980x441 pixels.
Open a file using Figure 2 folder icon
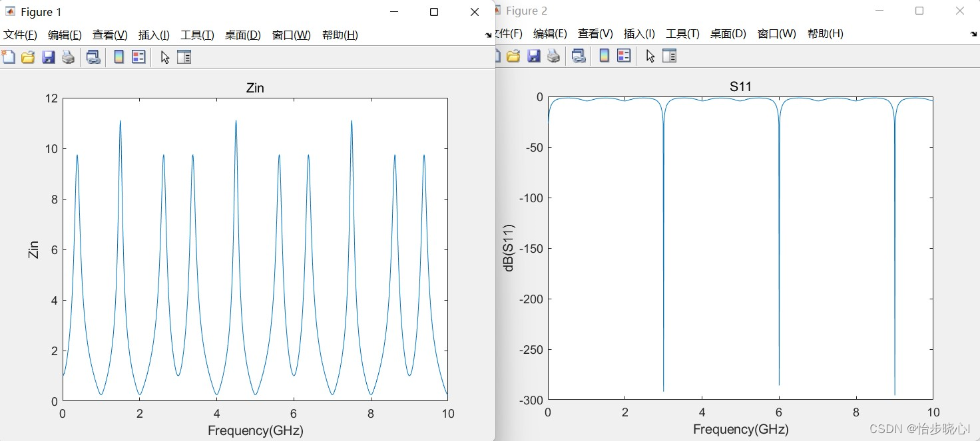coord(513,57)
